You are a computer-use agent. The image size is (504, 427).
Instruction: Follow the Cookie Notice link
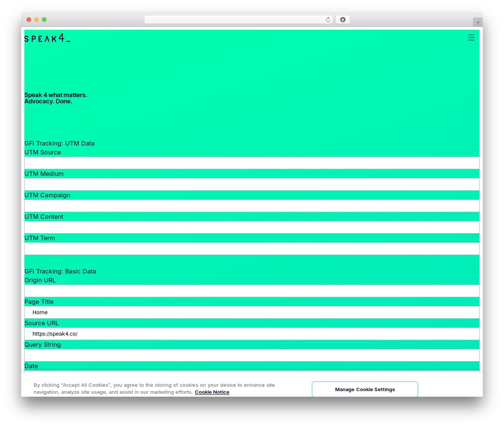[x=212, y=392]
